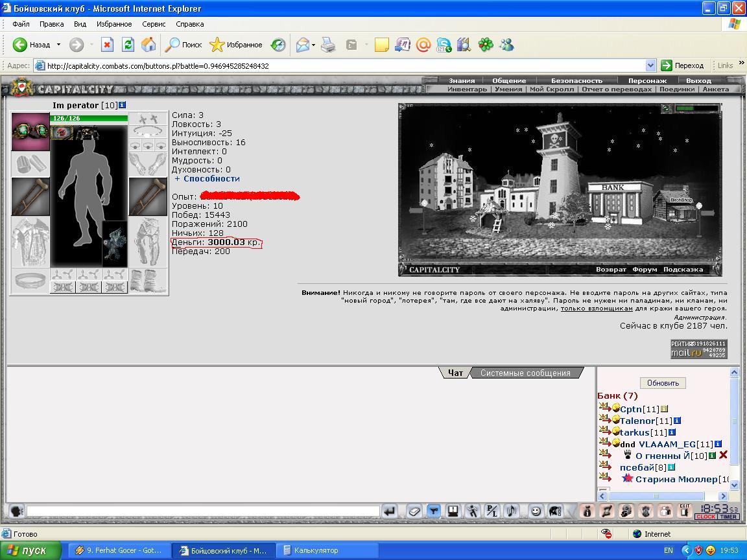Select player Talenor in bank list
Screen dimensions: 747x560
click(x=637, y=421)
